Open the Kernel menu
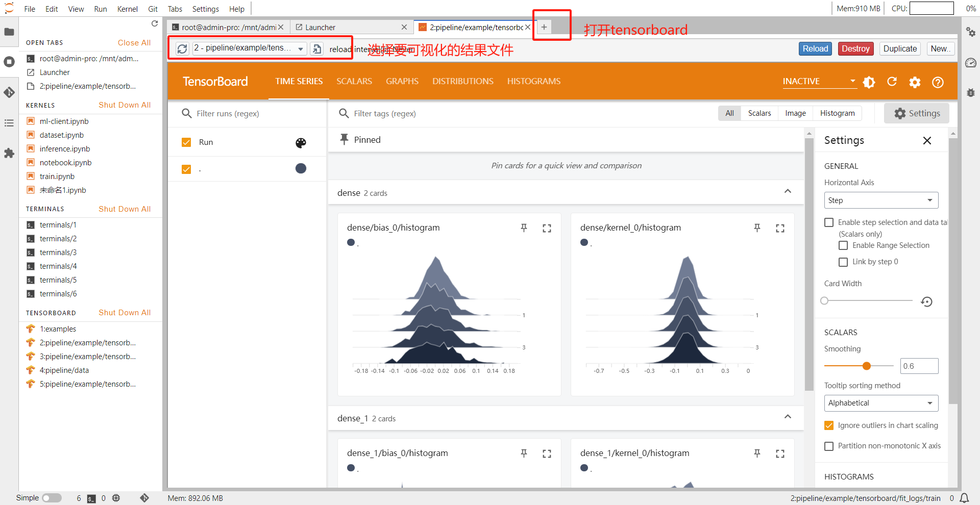This screenshot has width=980, height=505. click(127, 9)
